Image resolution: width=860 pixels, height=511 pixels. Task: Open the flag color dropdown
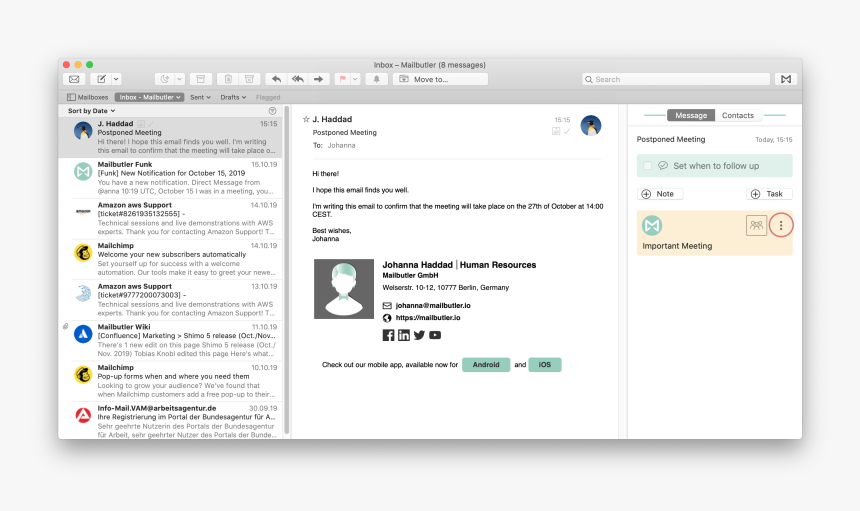355,79
